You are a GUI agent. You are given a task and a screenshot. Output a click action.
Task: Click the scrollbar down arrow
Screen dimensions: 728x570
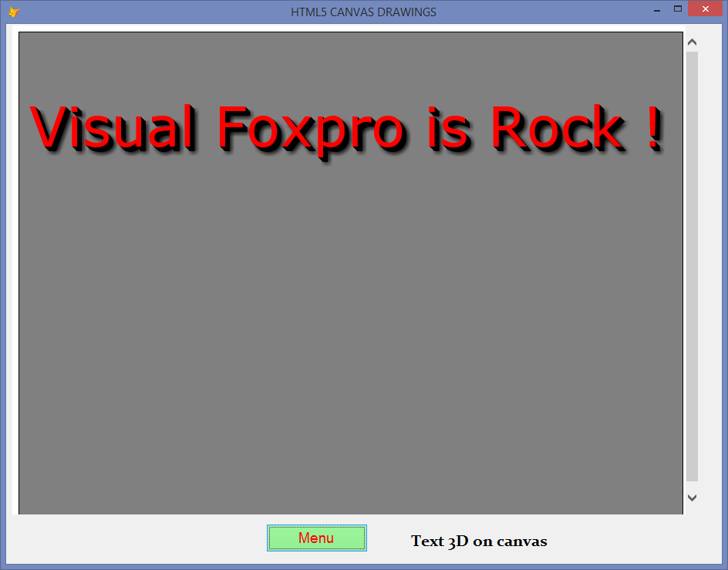pos(692,497)
